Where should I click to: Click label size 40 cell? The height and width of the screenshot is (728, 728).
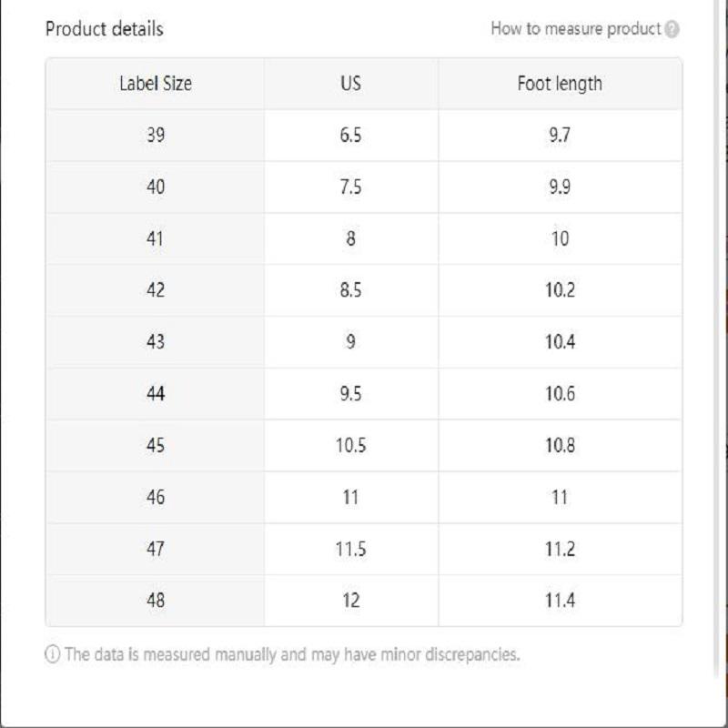tap(156, 187)
